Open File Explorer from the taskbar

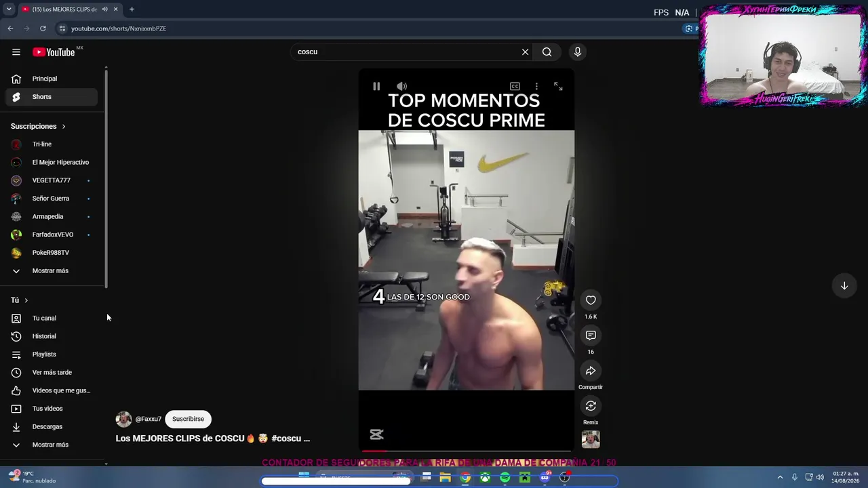point(445,478)
